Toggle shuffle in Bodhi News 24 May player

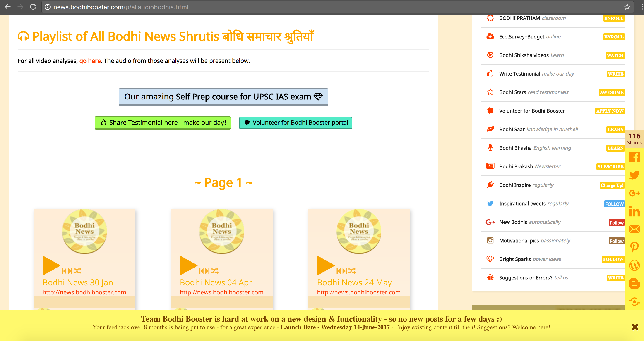[352, 271]
